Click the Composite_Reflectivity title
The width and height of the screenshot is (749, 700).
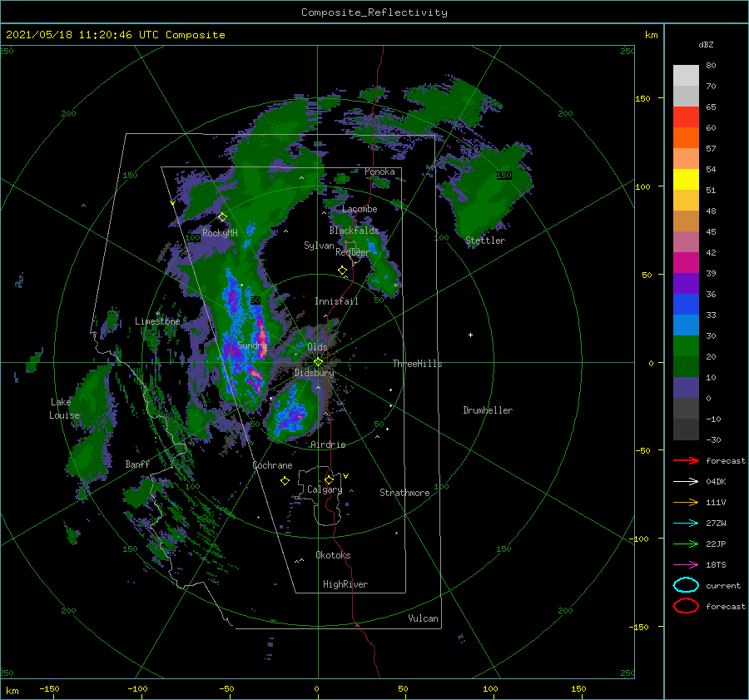click(374, 12)
